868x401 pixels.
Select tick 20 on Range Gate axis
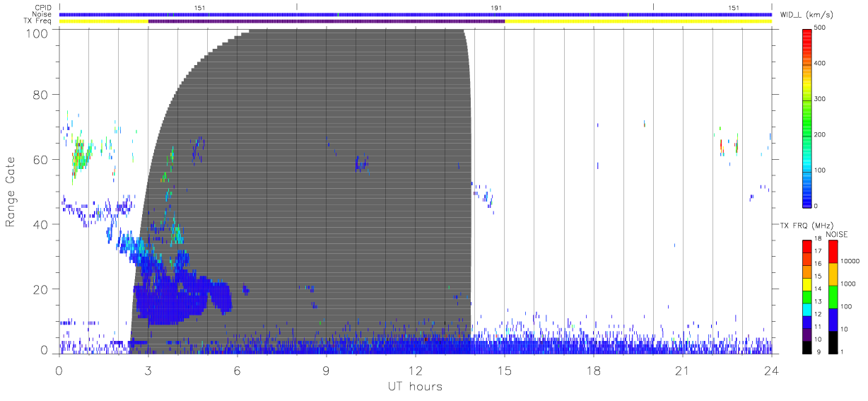click(x=40, y=289)
